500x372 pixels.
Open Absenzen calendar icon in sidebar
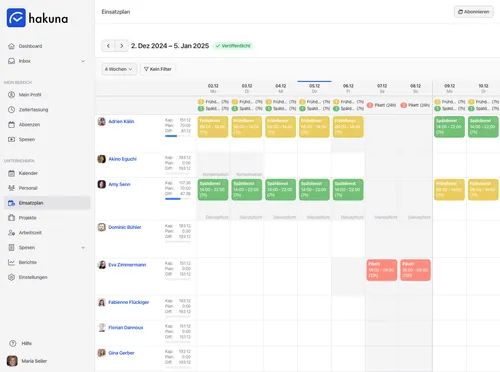(x=11, y=125)
